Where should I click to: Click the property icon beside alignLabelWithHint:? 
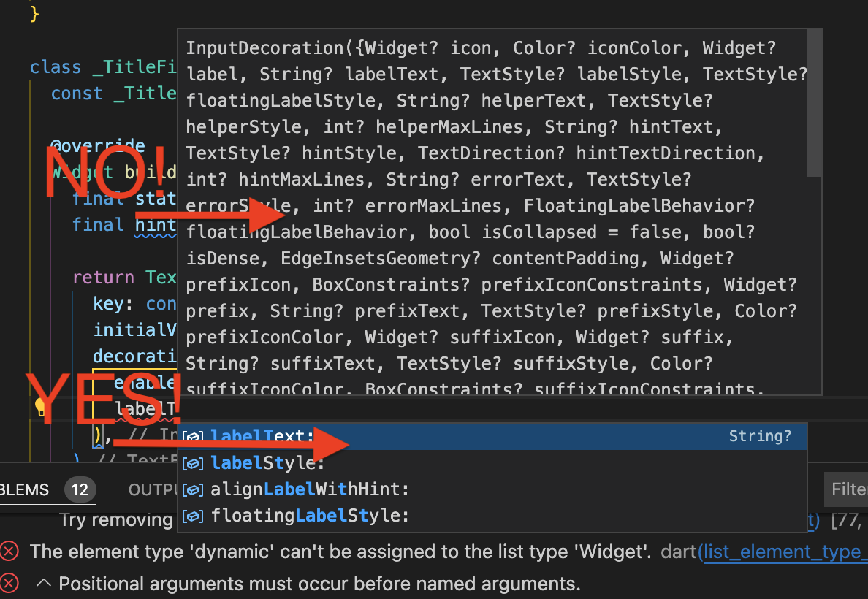(x=193, y=490)
